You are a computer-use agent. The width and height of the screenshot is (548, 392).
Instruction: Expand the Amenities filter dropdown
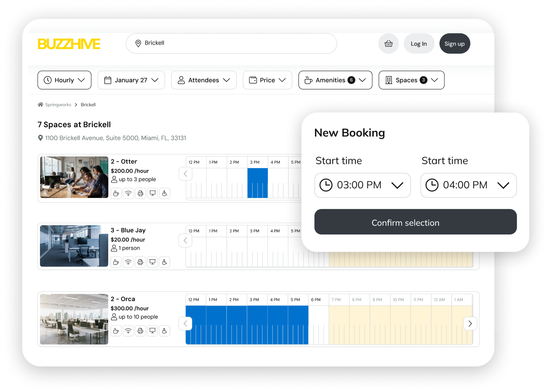pyautogui.click(x=335, y=80)
